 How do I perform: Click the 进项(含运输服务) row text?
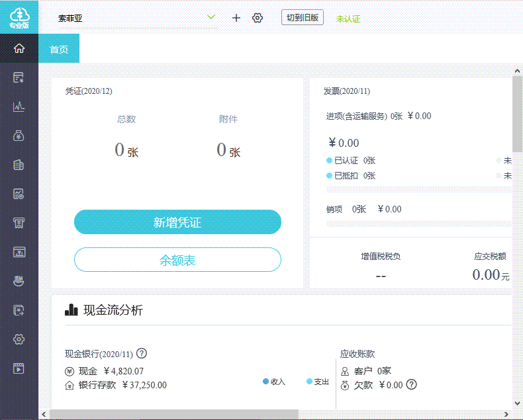(379, 116)
